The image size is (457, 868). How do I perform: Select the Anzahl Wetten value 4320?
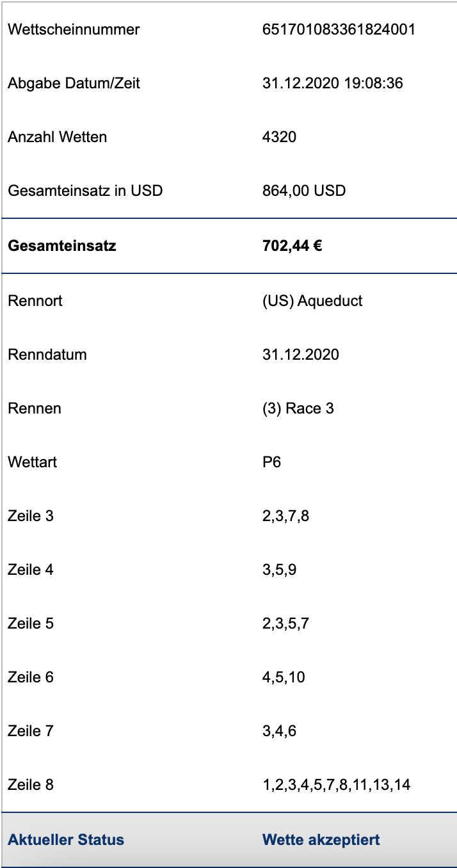click(279, 136)
